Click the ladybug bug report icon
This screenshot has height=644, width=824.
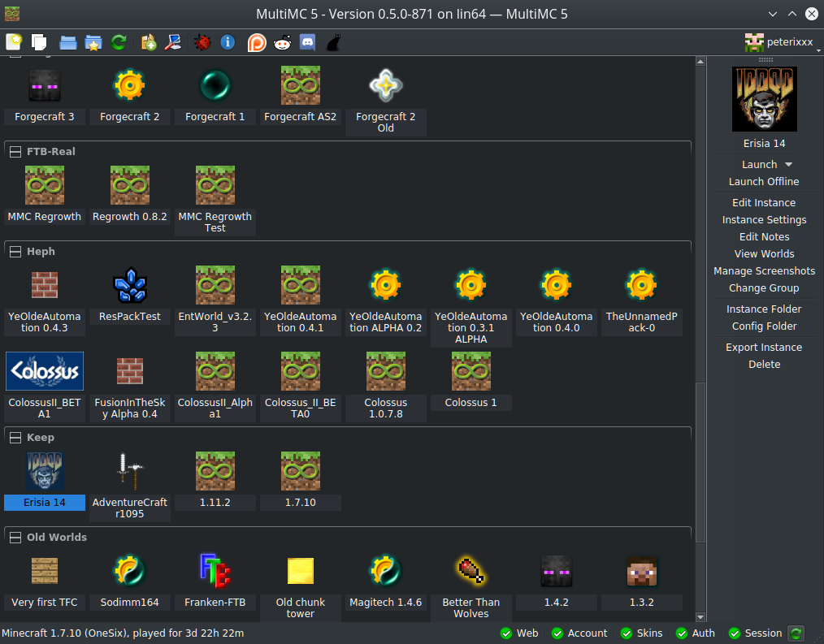click(202, 42)
